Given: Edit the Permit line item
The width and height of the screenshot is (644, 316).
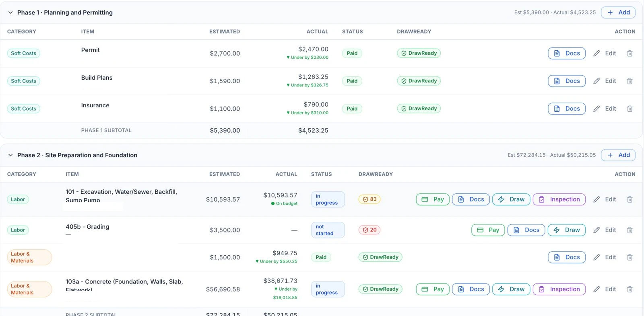Looking at the screenshot, I should [x=605, y=53].
